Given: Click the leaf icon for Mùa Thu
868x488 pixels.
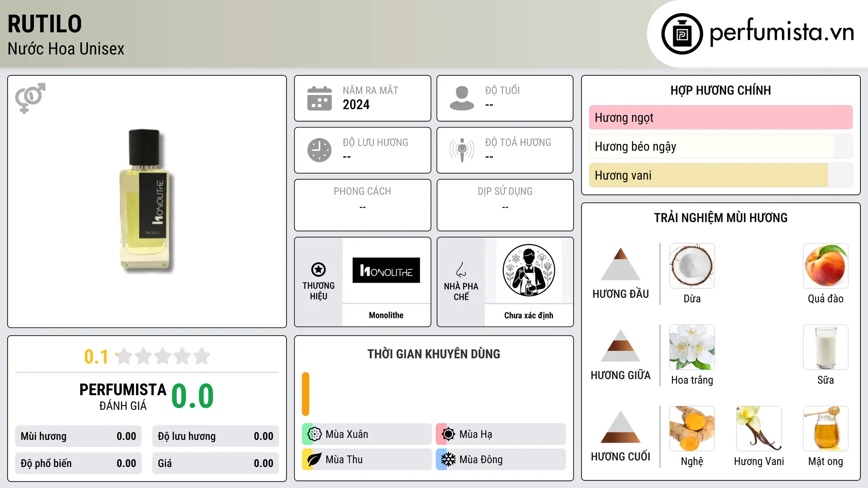Looking at the screenshot, I should [x=314, y=460].
